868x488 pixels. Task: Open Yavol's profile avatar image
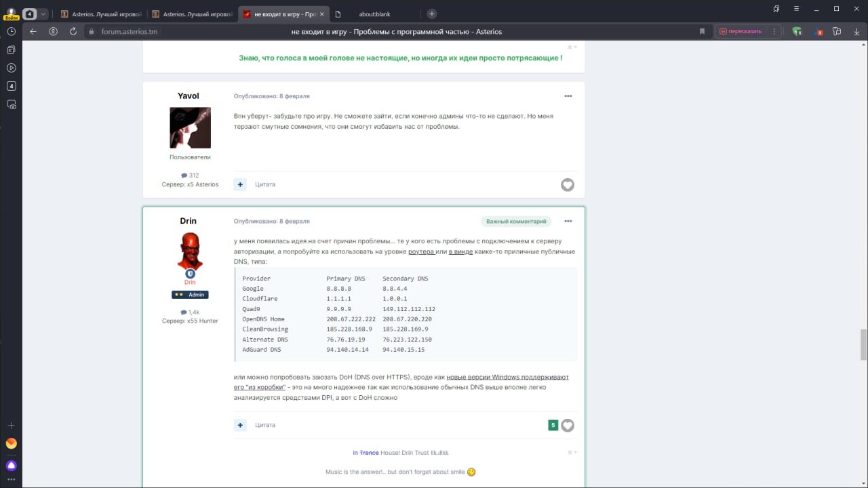(x=190, y=127)
